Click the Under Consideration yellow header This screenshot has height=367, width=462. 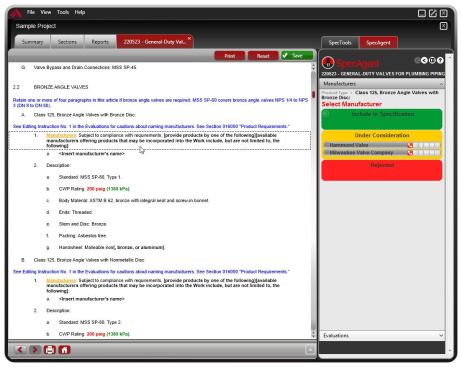point(382,135)
